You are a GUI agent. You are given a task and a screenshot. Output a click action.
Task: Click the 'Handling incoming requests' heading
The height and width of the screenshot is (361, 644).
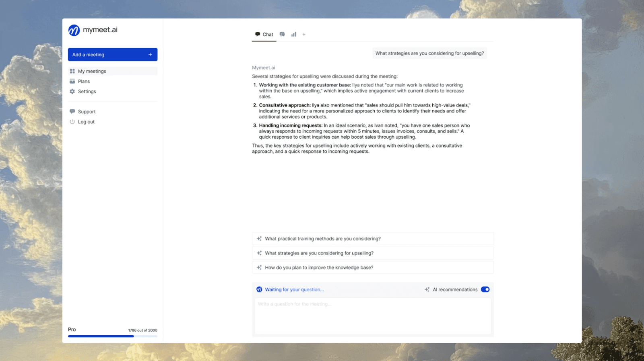click(x=291, y=125)
